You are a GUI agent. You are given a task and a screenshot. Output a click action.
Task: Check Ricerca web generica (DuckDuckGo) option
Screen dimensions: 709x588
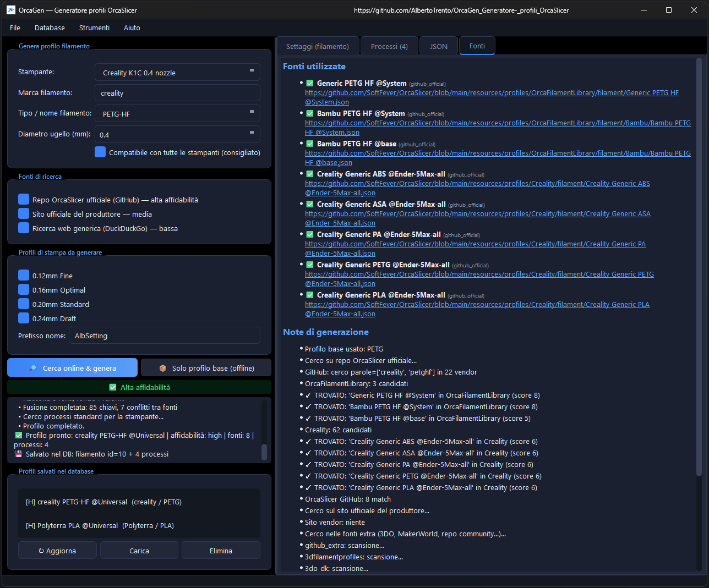click(24, 228)
